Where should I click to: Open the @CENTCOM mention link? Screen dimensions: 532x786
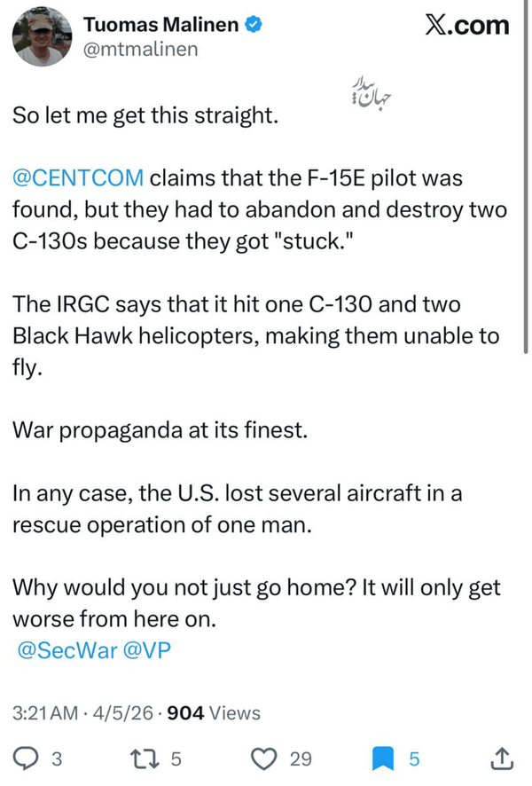(x=78, y=177)
